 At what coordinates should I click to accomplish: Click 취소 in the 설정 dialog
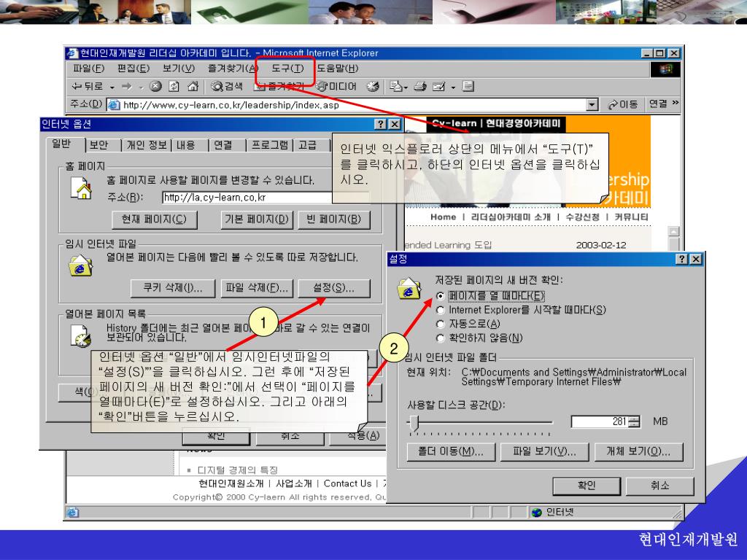pyautogui.click(x=659, y=486)
